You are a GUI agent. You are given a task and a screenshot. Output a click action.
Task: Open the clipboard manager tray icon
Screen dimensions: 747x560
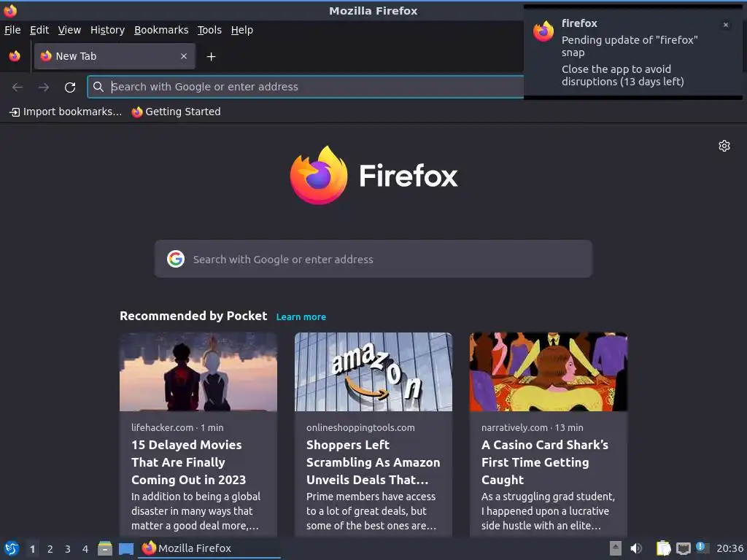point(662,548)
